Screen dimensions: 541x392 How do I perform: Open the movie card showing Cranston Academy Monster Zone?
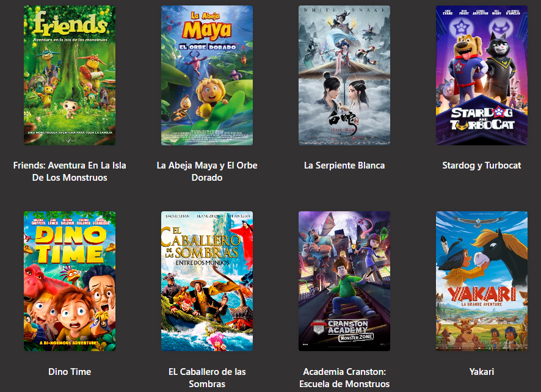click(344, 281)
